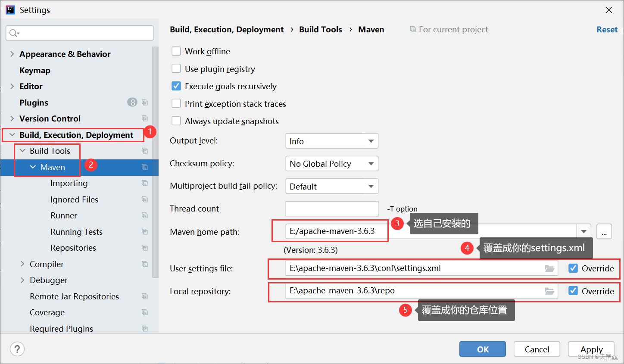Click the Thread count input field
This screenshot has width=624, height=364.
point(332,208)
